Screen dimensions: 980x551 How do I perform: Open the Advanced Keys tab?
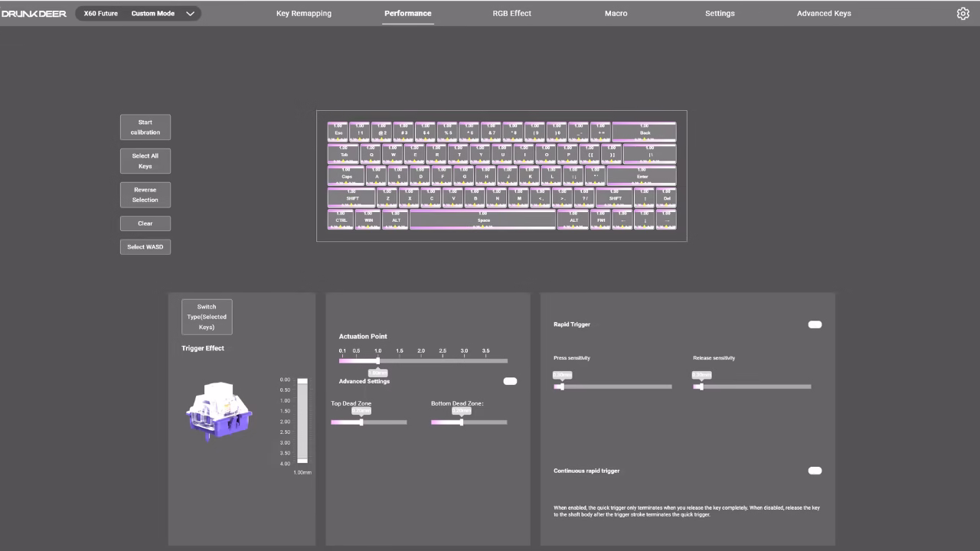824,14
